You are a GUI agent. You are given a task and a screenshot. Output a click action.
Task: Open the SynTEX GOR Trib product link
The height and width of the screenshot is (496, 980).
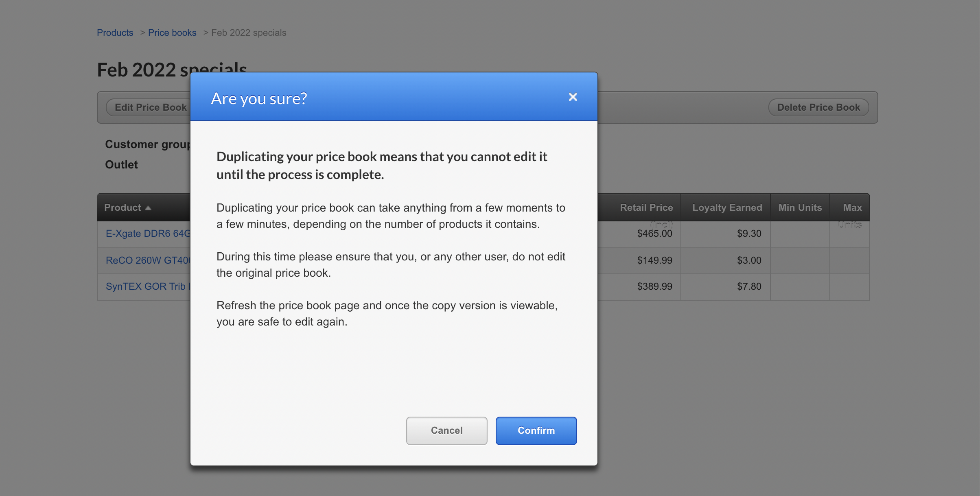click(147, 286)
